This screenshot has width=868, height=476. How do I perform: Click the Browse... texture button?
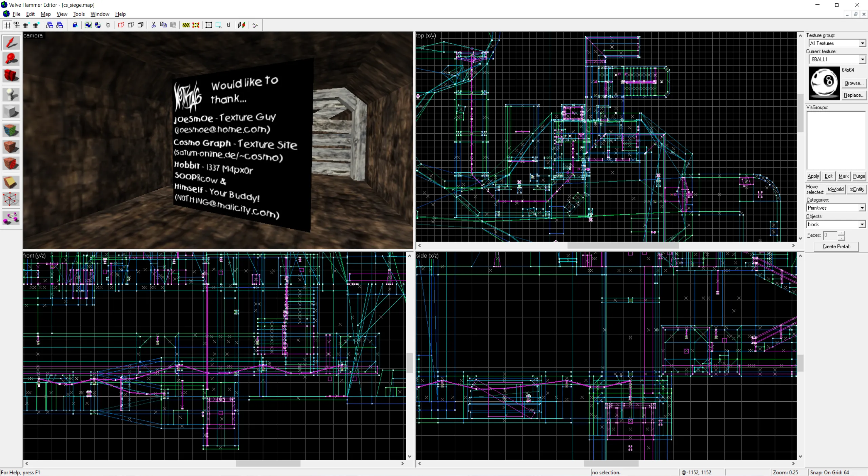(854, 83)
